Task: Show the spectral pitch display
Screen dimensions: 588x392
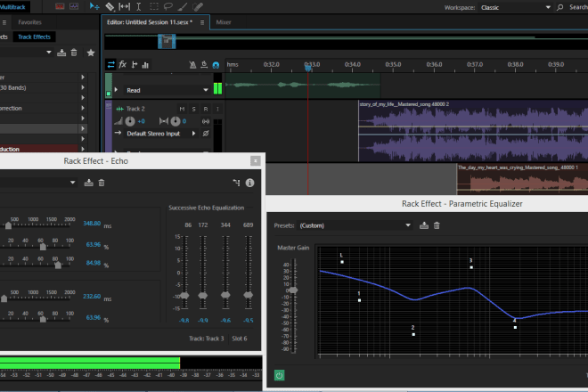Action: (74, 6)
